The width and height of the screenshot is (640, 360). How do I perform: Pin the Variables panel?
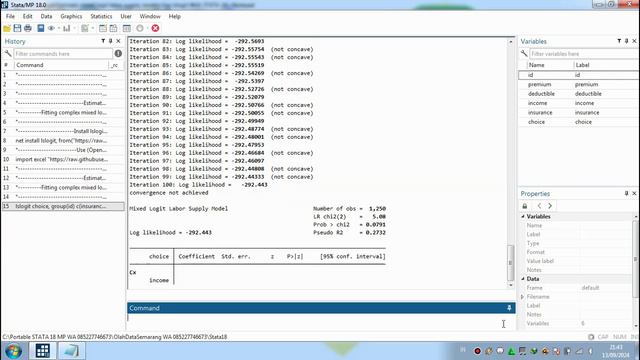tap(627, 41)
